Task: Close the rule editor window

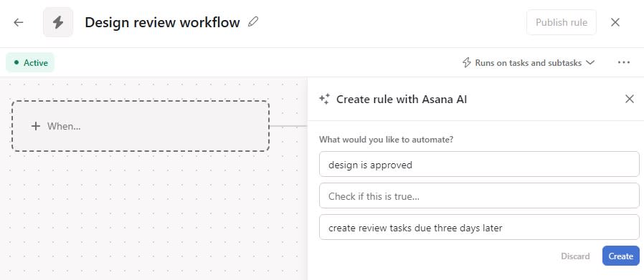Action: [x=615, y=22]
